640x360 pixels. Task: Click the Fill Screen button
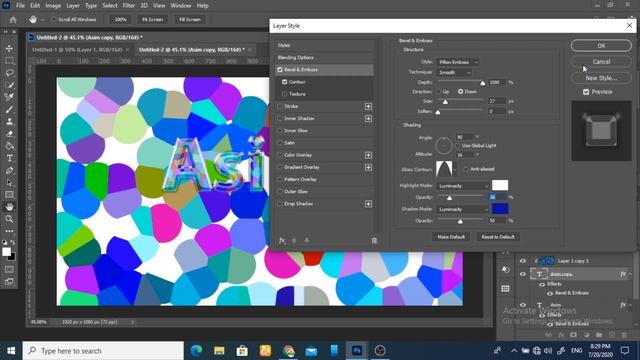pyautogui.click(x=190, y=20)
